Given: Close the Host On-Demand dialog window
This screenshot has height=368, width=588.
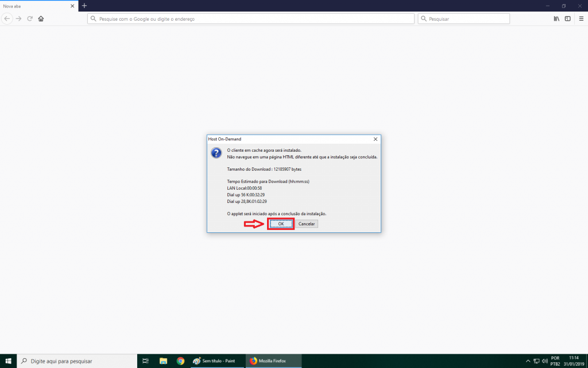Looking at the screenshot, I should [x=376, y=139].
